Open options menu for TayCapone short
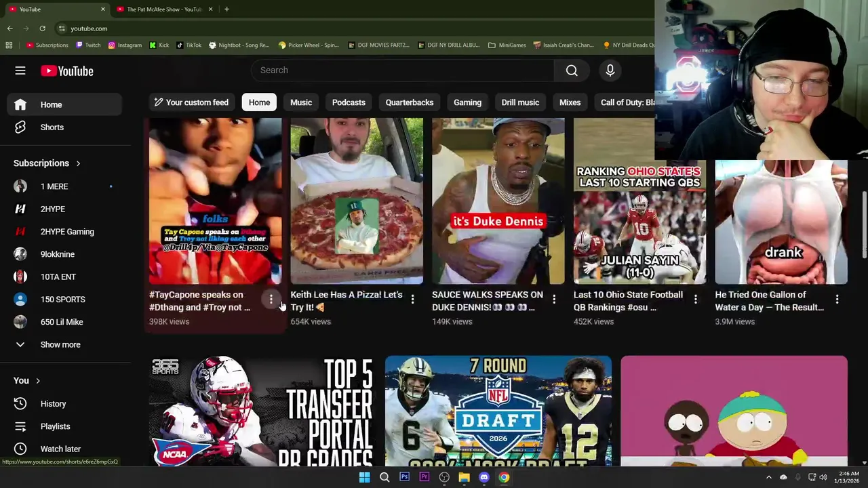The image size is (868, 488). pos(271,299)
